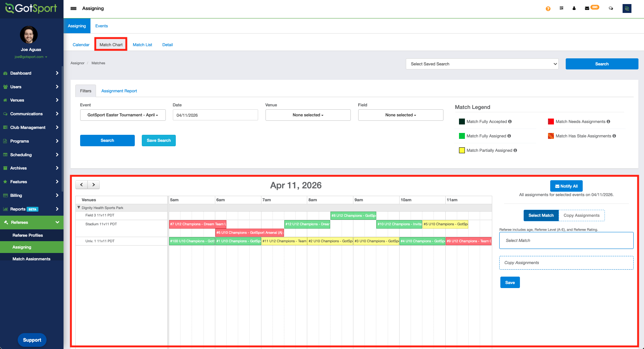
Task: Open the Event dropdown for GotSport Easter Tournament
Action: click(123, 115)
